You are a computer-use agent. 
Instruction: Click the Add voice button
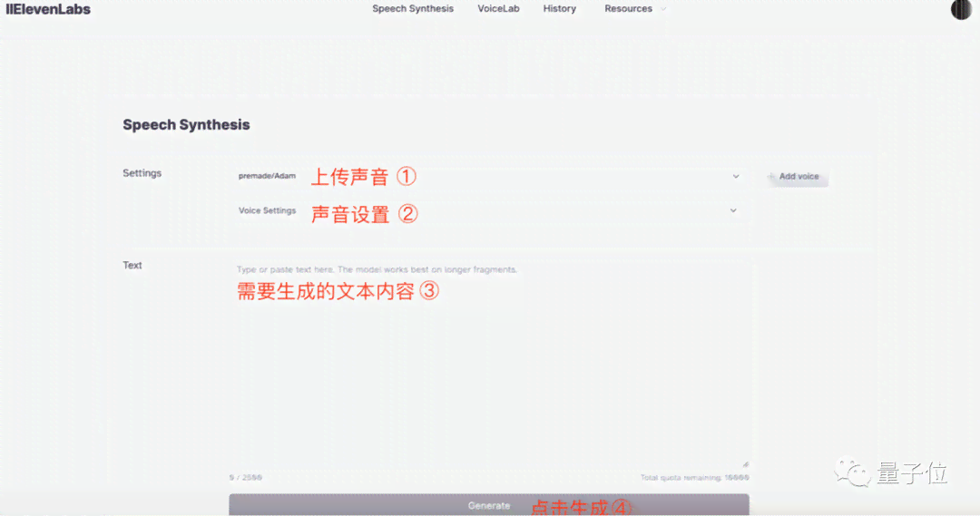point(798,177)
